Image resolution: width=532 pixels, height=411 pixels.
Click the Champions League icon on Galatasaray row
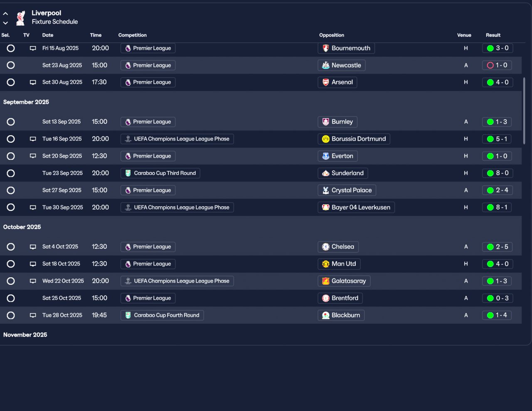point(128,281)
